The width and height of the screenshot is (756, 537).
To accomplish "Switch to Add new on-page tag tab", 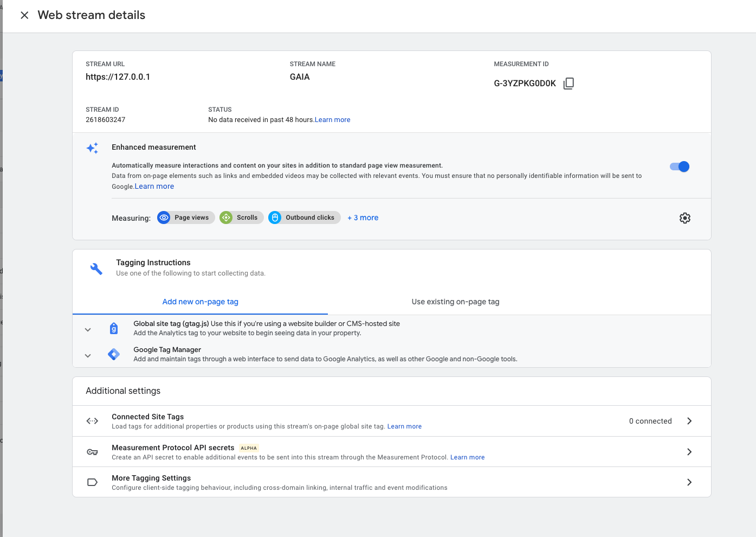I will [x=201, y=302].
